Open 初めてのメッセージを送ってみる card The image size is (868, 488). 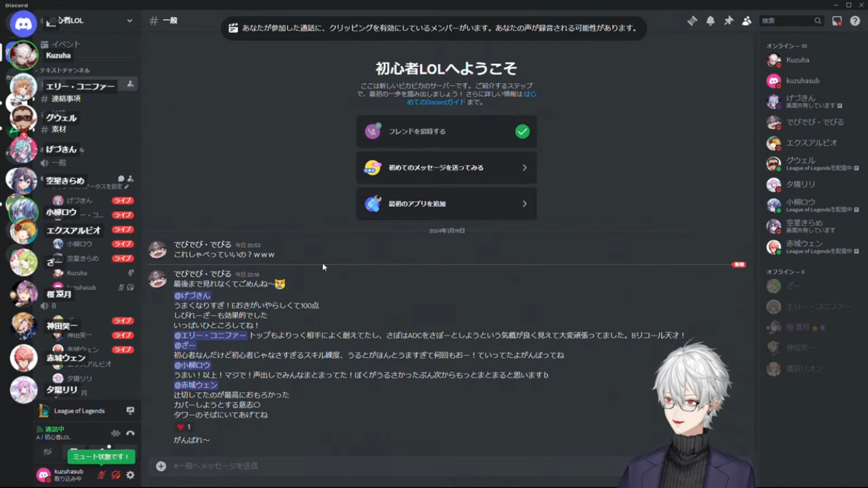point(446,168)
